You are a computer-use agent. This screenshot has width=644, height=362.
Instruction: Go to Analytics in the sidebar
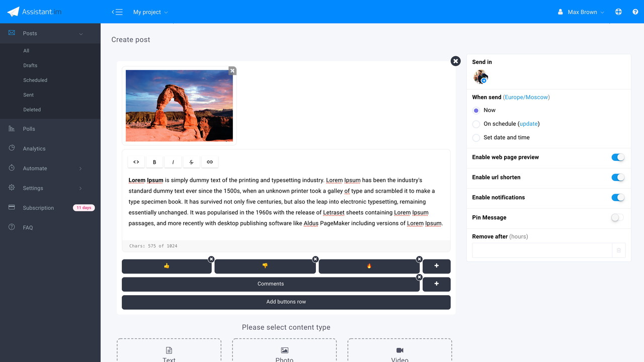34,149
